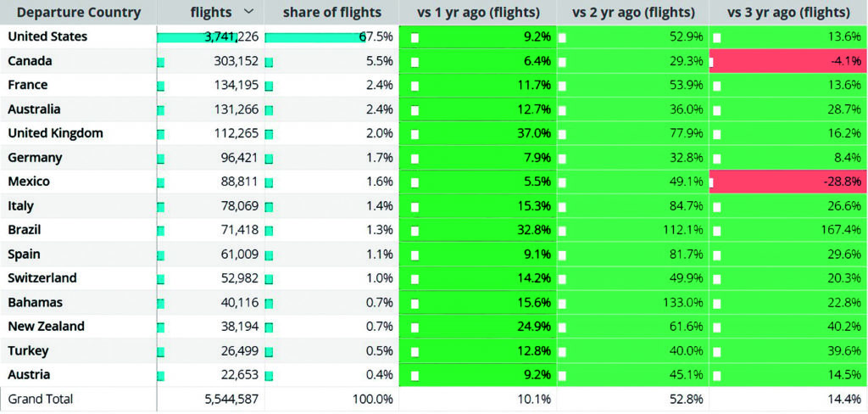
Task: Click the New Zealand row label
Action: (x=46, y=327)
